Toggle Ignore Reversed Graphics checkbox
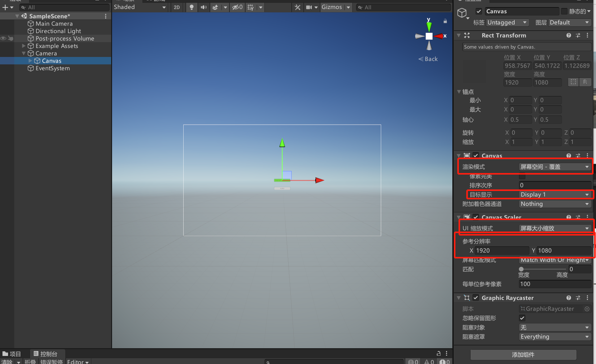The height and width of the screenshot is (364, 596). 522,318
